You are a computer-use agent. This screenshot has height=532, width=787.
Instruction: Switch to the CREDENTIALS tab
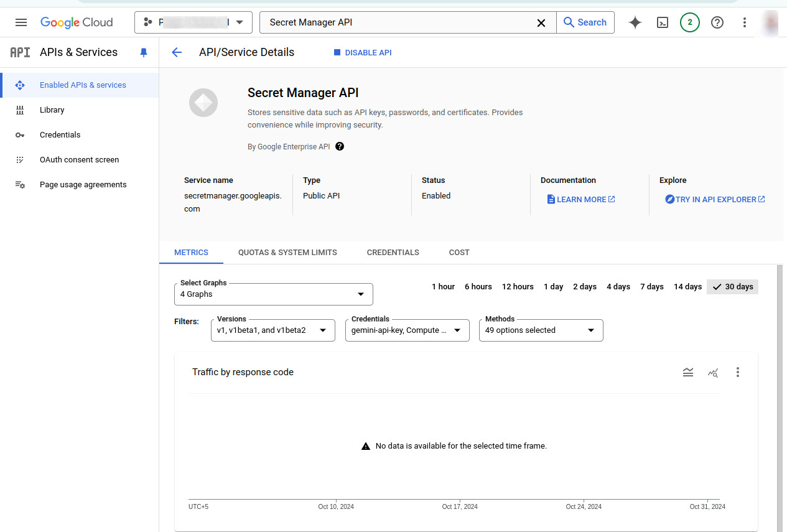click(x=393, y=253)
